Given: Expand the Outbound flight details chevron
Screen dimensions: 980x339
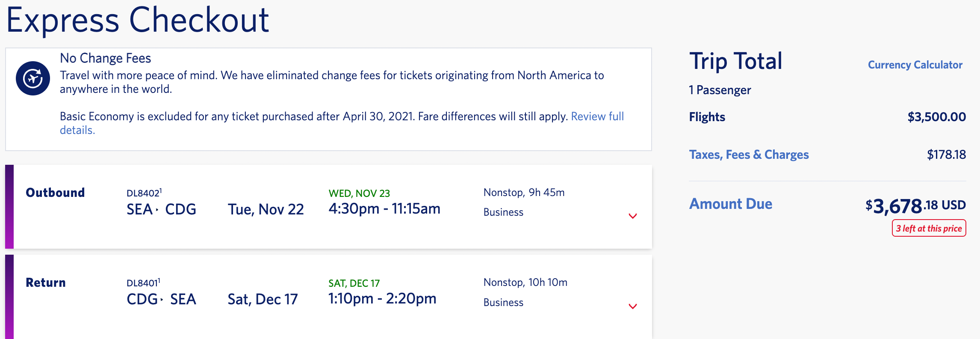Looking at the screenshot, I should [632, 216].
